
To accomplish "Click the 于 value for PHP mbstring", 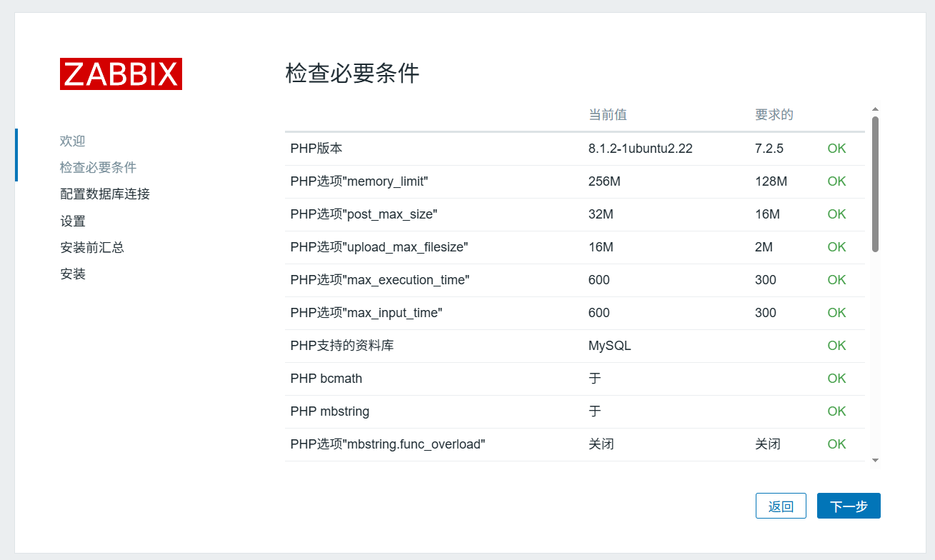I will (x=595, y=411).
